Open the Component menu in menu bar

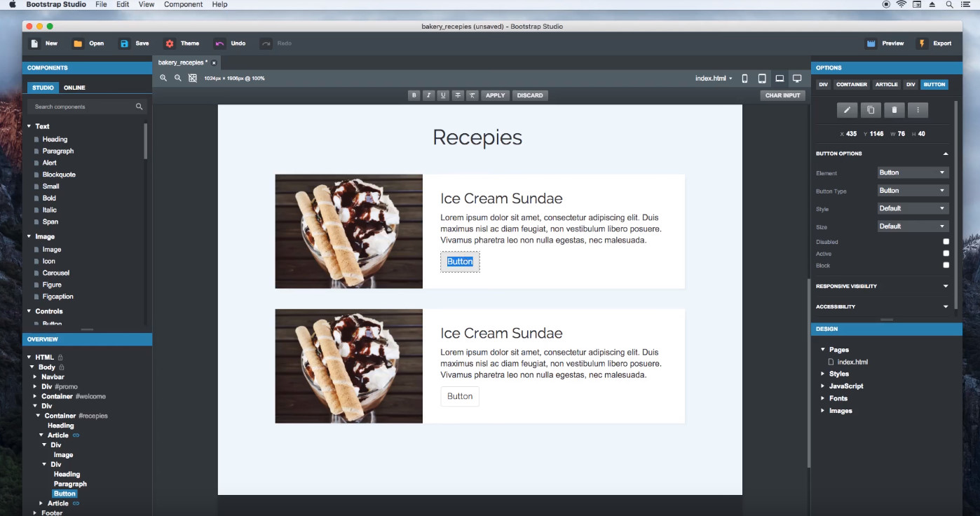(x=184, y=4)
